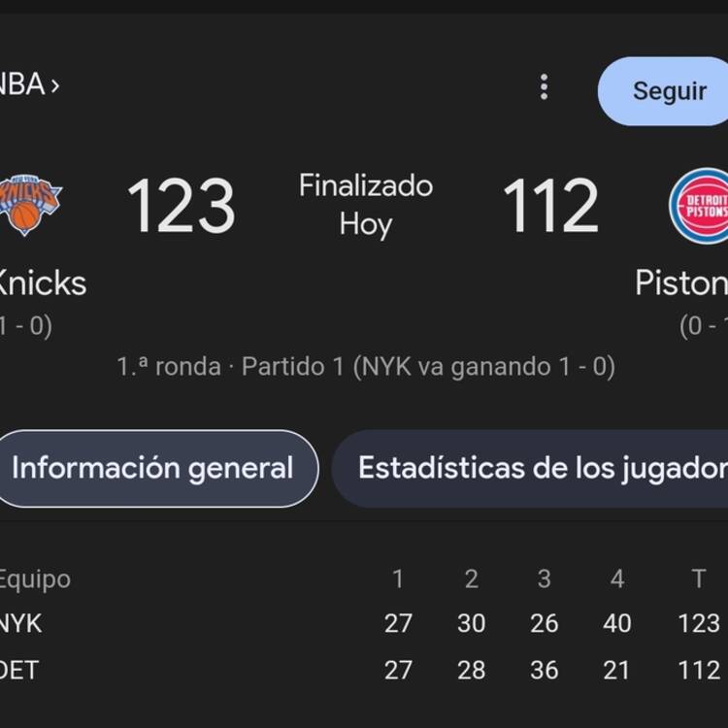Click the Finalizado Hoy game status

[x=366, y=205]
